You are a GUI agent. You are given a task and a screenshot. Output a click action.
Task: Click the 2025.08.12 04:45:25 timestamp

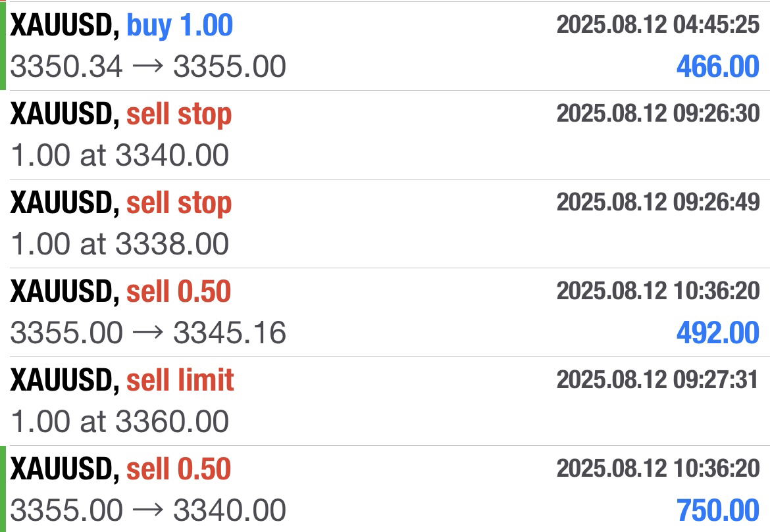[x=658, y=24]
